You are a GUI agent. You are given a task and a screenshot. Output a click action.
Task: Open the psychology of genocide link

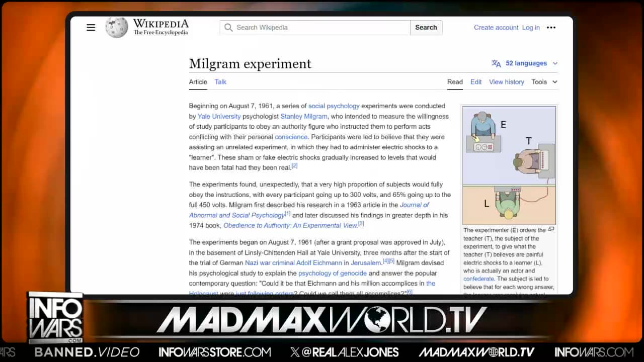[333, 274]
